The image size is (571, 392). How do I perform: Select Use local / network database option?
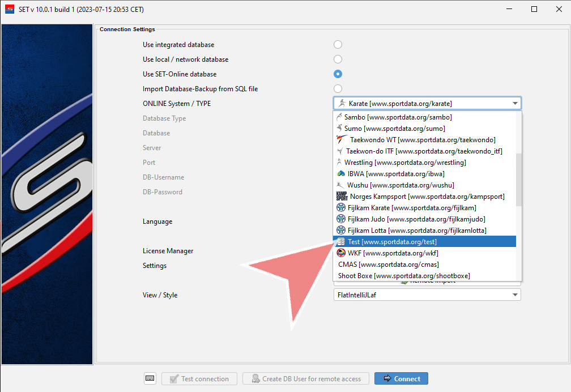click(338, 59)
